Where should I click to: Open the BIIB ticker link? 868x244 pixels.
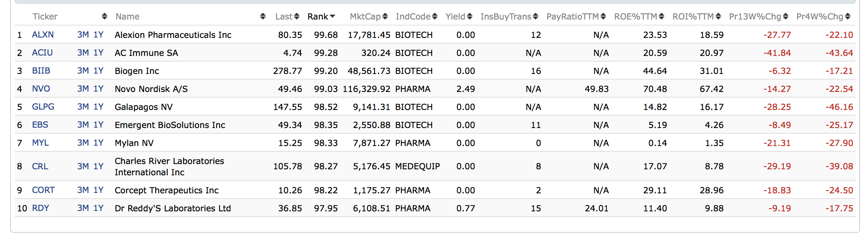pos(41,71)
